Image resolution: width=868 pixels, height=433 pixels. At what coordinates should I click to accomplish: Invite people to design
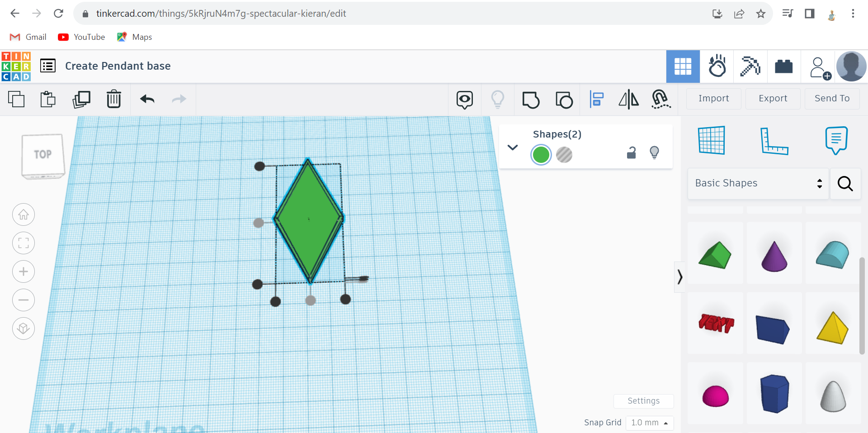pyautogui.click(x=820, y=68)
